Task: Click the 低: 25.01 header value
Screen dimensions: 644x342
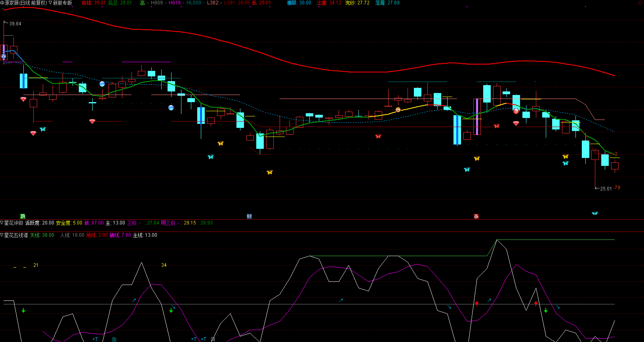Action: coord(261,3)
